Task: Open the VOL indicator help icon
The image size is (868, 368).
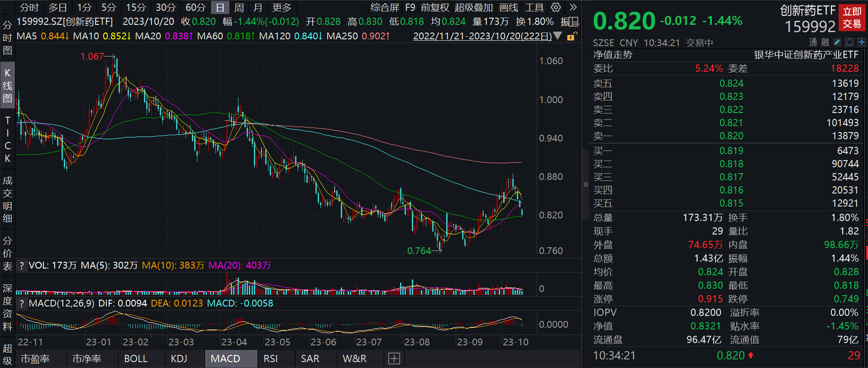Action: [21, 266]
